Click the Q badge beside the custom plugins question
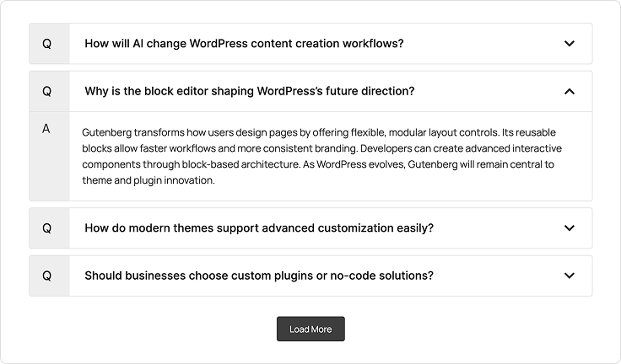 [47, 276]
